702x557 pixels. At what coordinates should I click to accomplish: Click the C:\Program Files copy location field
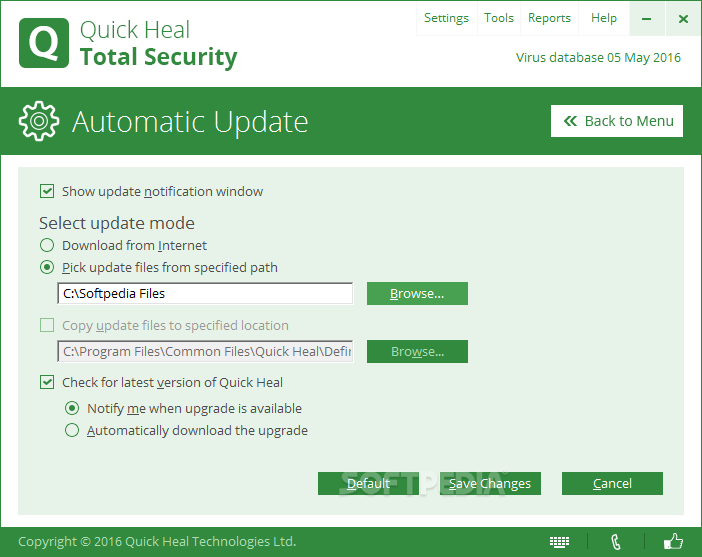205,351
